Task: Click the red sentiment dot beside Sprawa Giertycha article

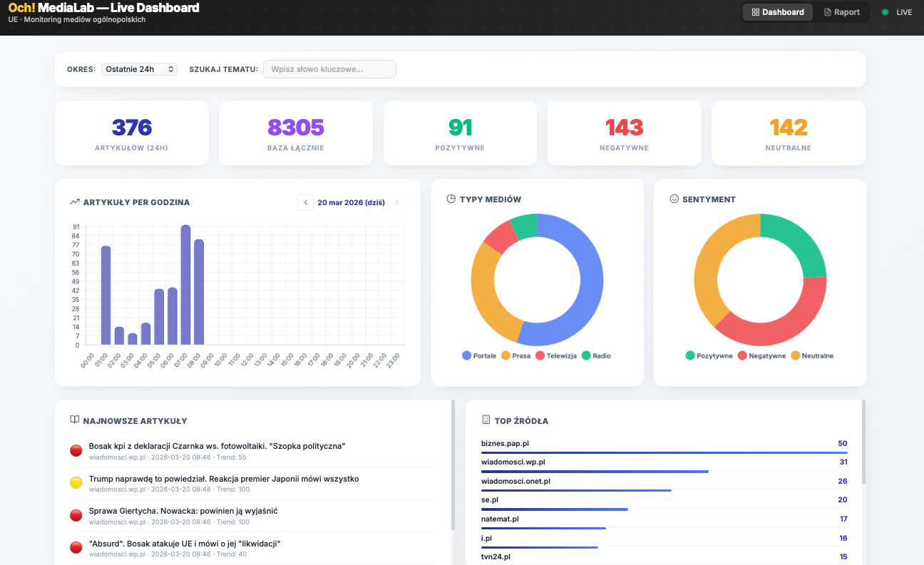Action: 76,515
